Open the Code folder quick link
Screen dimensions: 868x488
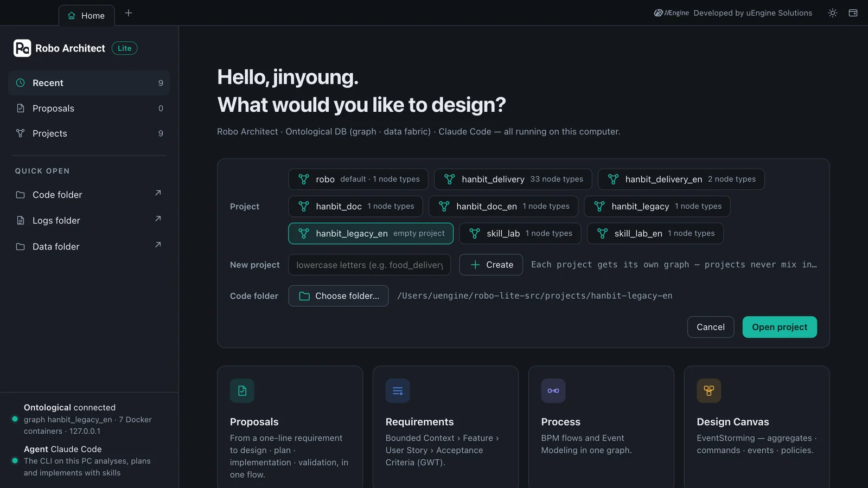point(89,195)
